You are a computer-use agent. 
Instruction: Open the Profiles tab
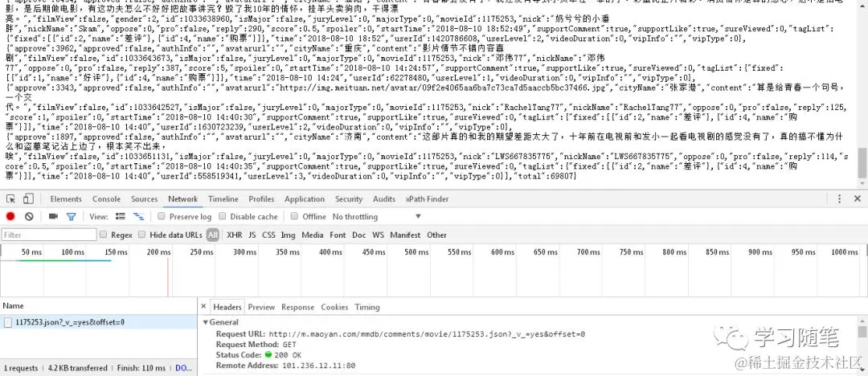261,198
